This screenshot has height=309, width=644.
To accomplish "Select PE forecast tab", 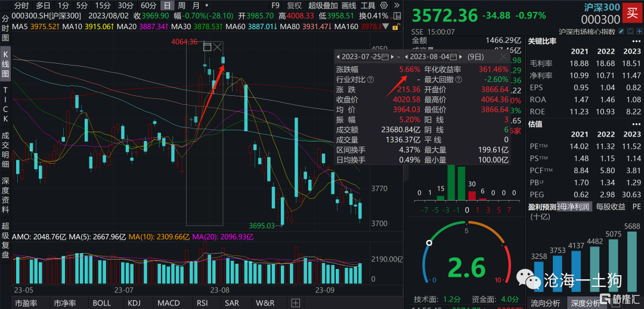I will tap(636, 207).
